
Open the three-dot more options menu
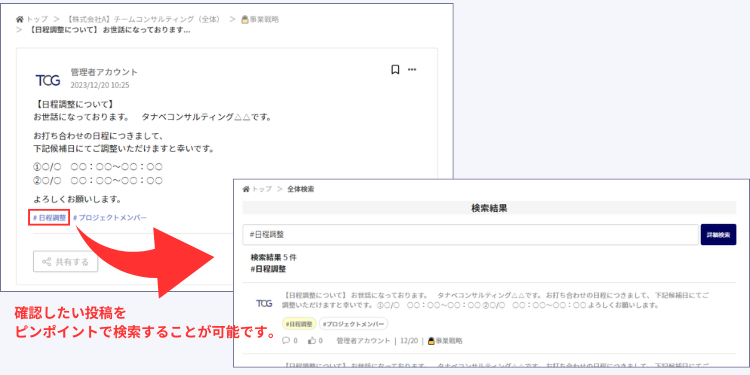[x=412, y=70]
